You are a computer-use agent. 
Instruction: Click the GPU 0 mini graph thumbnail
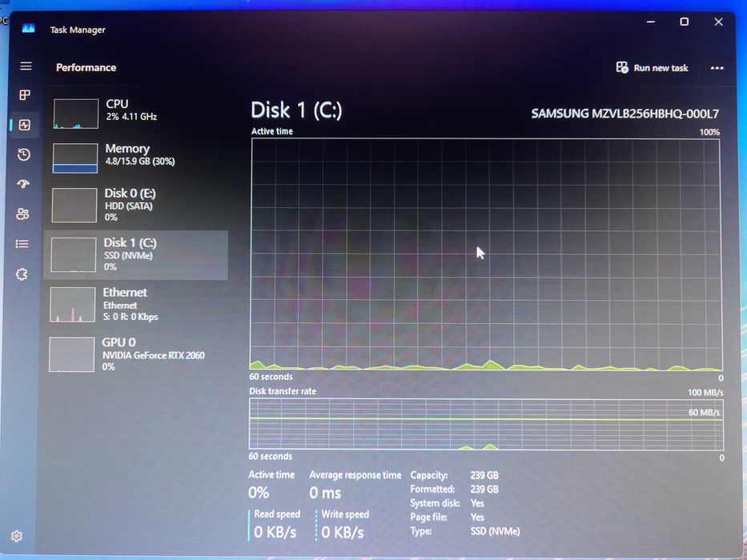(71, 354)
